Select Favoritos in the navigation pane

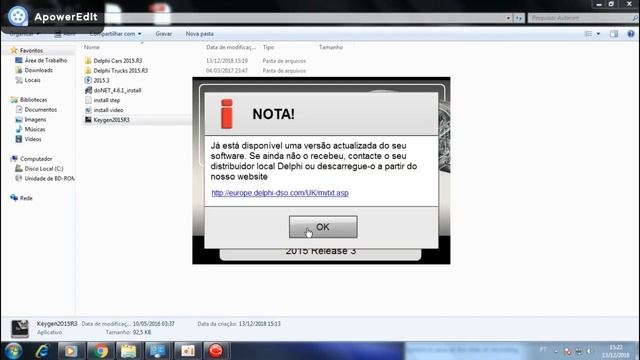[31, 51]
